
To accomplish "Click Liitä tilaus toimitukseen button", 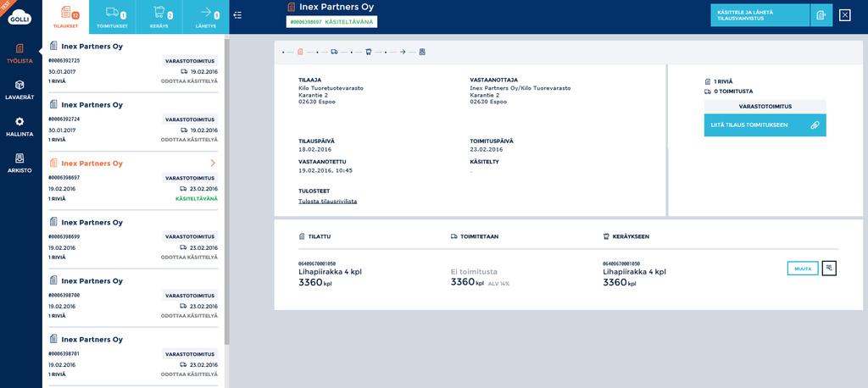I will [765, 125].
